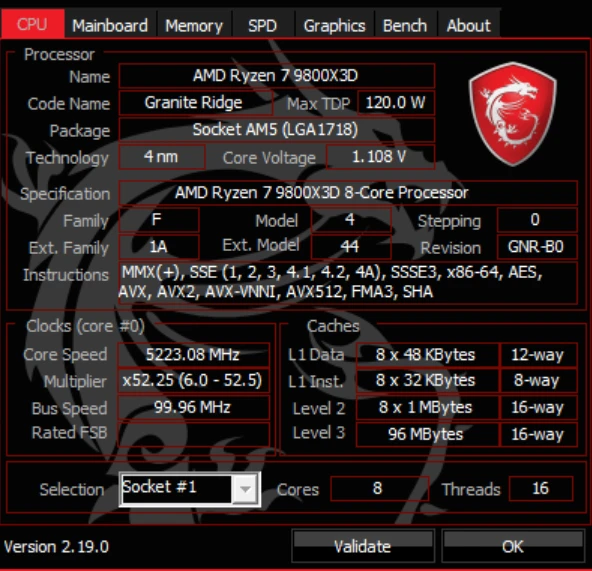The image size is (592, 571).
Task: Switch to the SPD tab
Action: pos(263,25)
